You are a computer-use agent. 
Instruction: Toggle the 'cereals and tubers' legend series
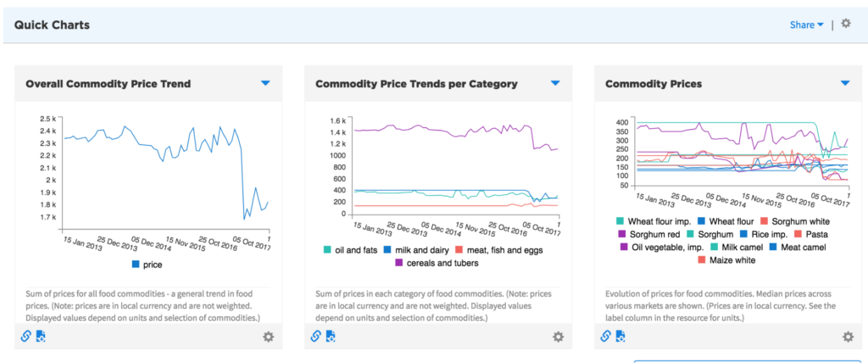point(368,263)
